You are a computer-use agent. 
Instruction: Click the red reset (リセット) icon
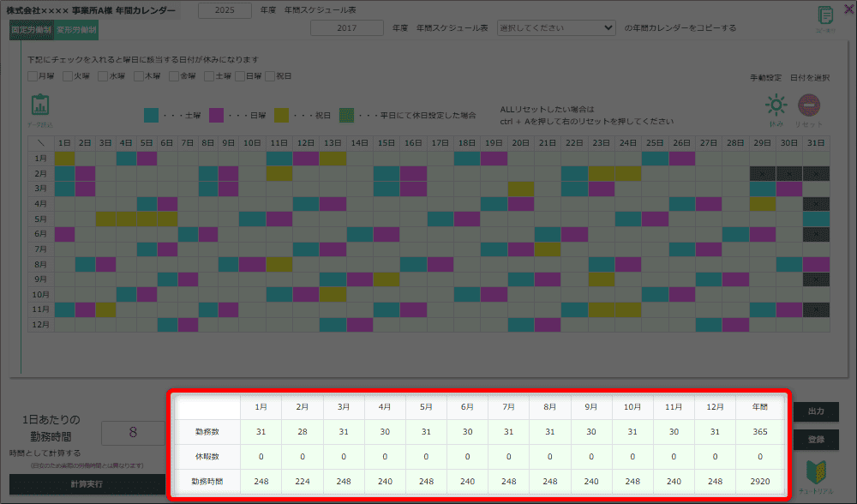[809, 105]
